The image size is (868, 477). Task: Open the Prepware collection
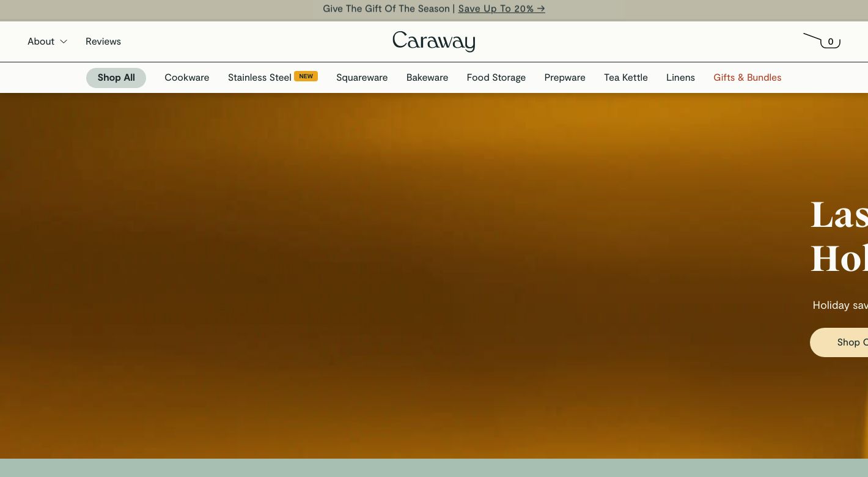(x=564, y=77)
